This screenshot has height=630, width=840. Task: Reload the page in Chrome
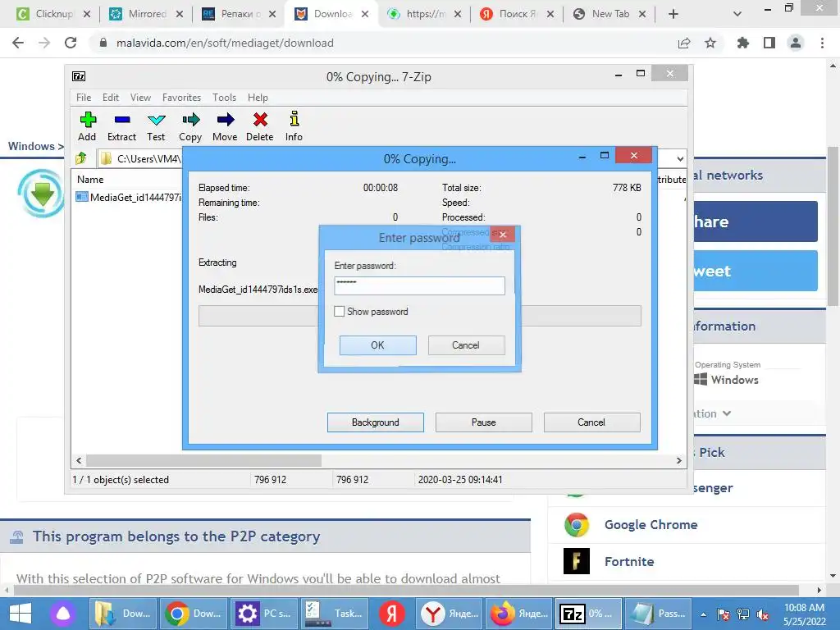[x=71, y=43]
